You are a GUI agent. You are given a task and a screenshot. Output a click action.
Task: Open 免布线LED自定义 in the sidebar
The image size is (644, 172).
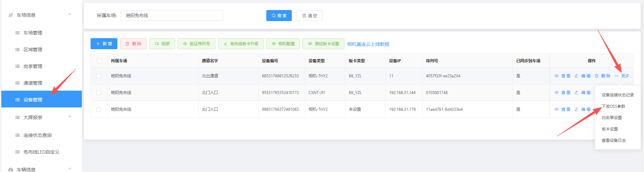(x=42, y=152)
